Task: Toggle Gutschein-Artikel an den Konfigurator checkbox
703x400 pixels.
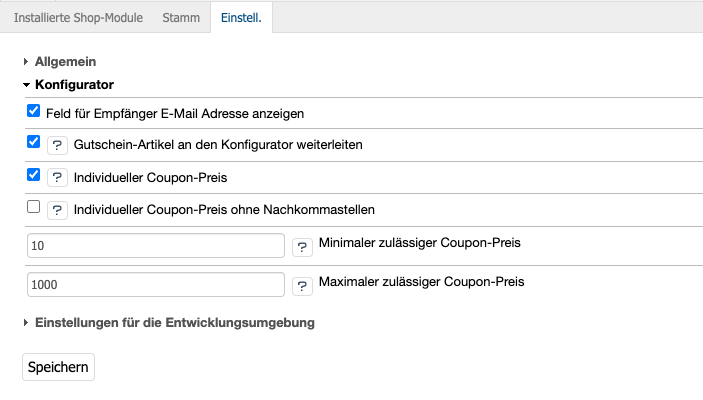Action: (x=34, y=142)
